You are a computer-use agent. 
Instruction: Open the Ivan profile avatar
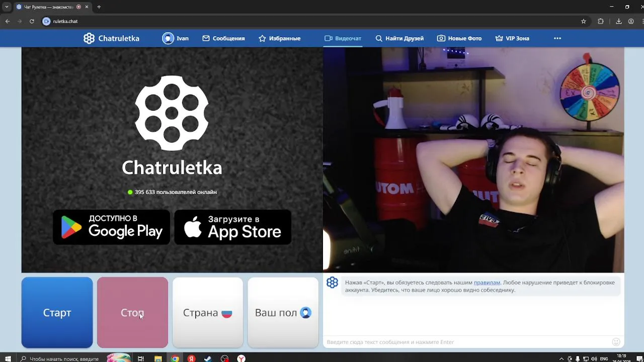(x=168, y=38)
